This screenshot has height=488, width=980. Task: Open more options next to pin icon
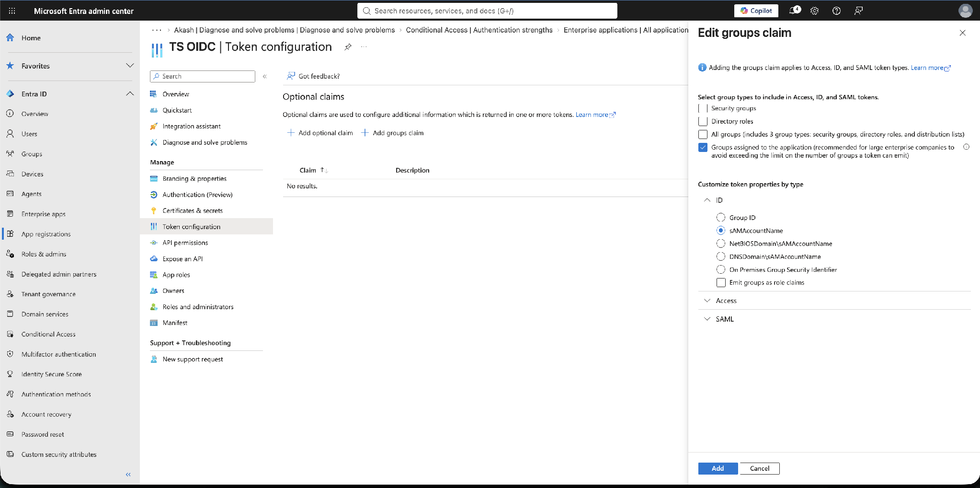(364, 47)
